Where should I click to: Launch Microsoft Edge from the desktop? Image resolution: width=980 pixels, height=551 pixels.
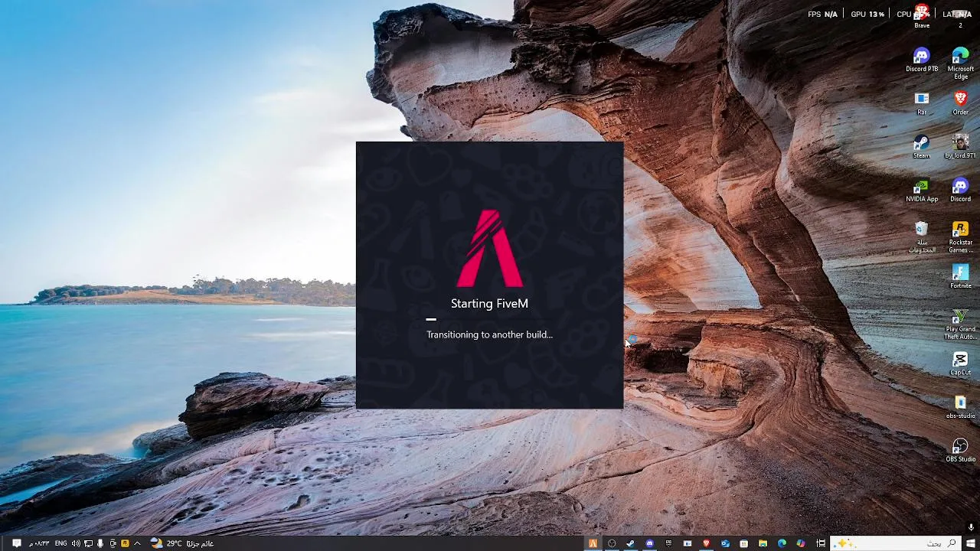960,63
